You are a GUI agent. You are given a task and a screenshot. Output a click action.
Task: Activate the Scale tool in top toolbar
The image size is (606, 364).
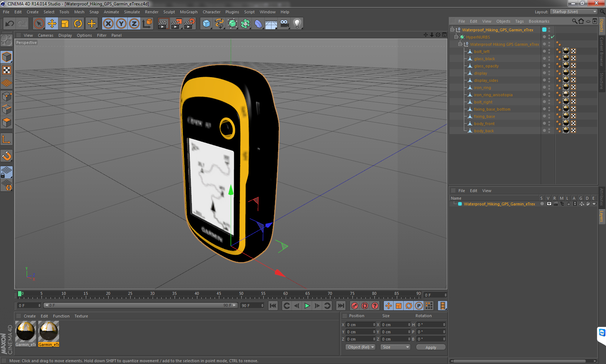pyautogui.click(x=65, y=24)
